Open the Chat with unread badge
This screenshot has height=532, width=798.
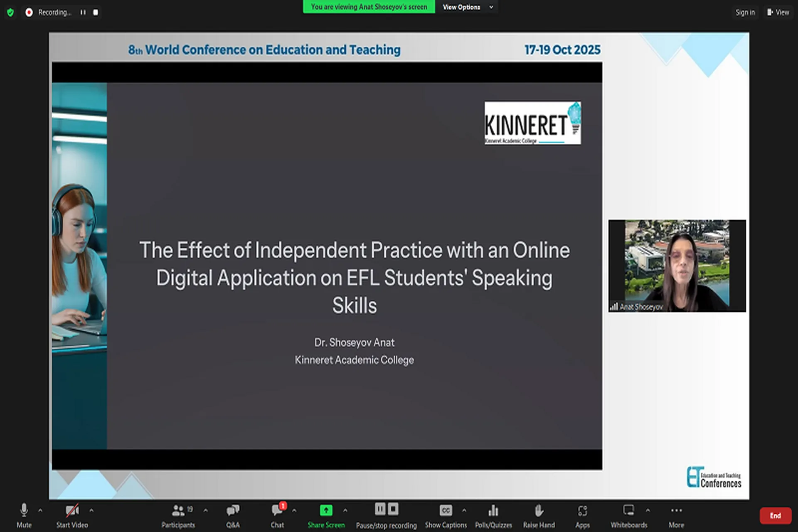[x=277, y=510]
